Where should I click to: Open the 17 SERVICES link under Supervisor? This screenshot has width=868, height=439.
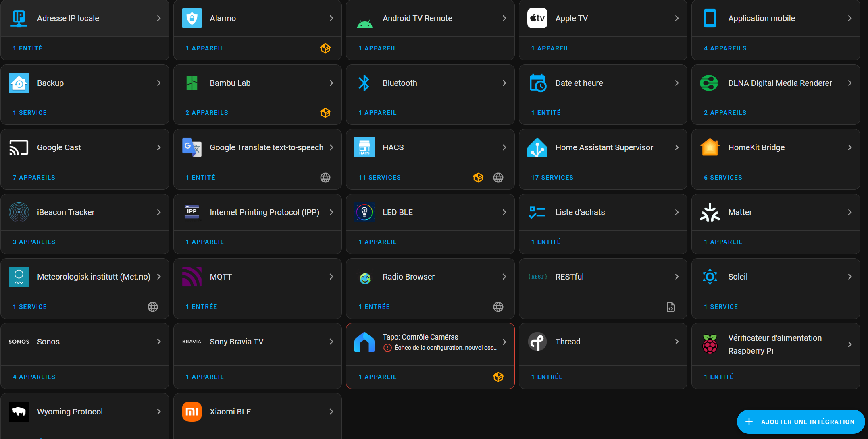(552, 178)
